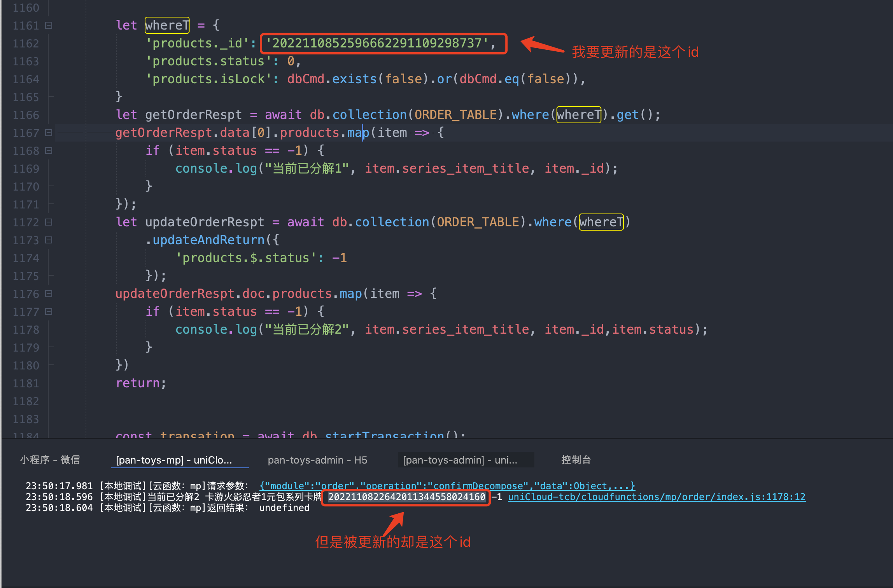The width and height of the screenshot is (893, 588).
Task: Click the updateAndReturn method call
Action: 208,240
